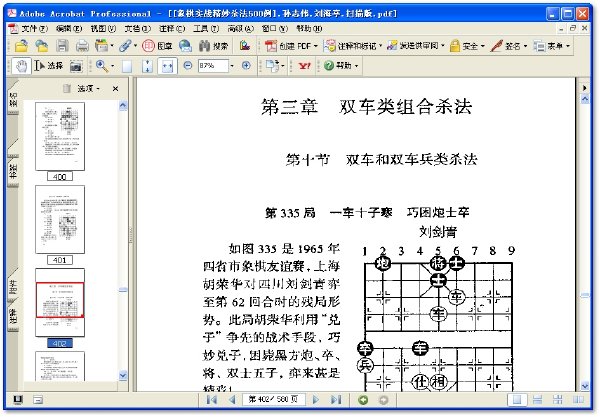Print the document via printer icon

click(x=82, y=46)
